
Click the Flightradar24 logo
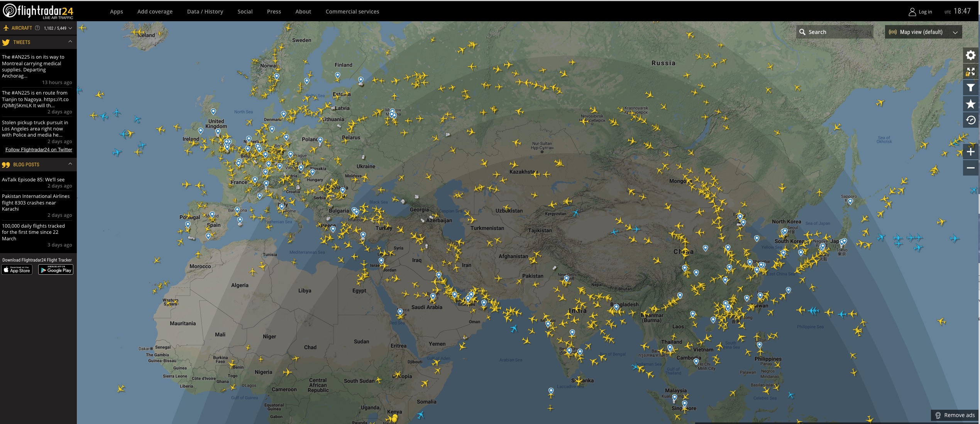tap(38, 11)
